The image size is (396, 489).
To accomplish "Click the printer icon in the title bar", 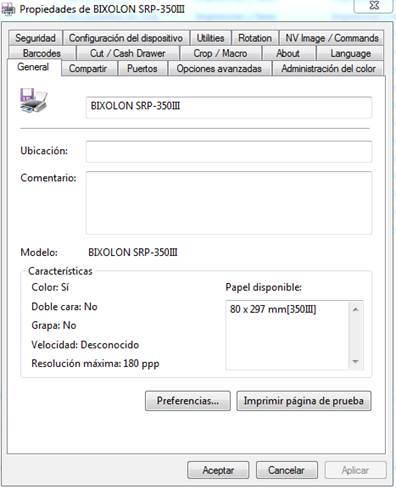I will click(x=8, y=9).
